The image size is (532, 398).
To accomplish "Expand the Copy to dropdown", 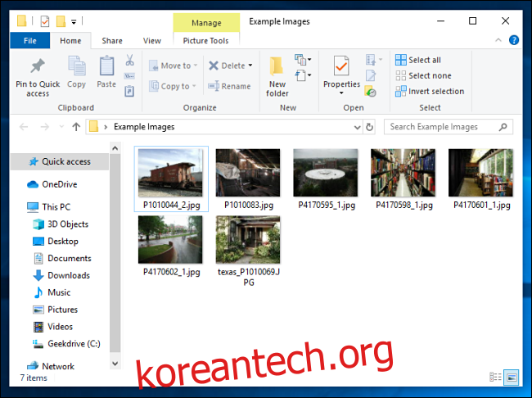I will click(196, 86).
